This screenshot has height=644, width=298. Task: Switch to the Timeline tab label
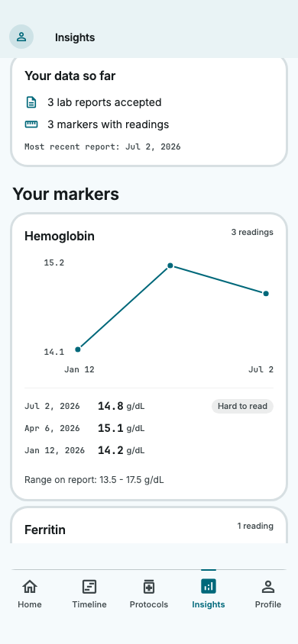[x=89, y=604]
